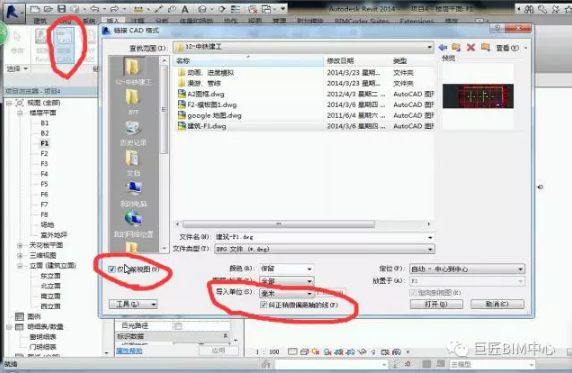Click the file list horizontal scrollbar
572x373 pixels.
point(278,224)
